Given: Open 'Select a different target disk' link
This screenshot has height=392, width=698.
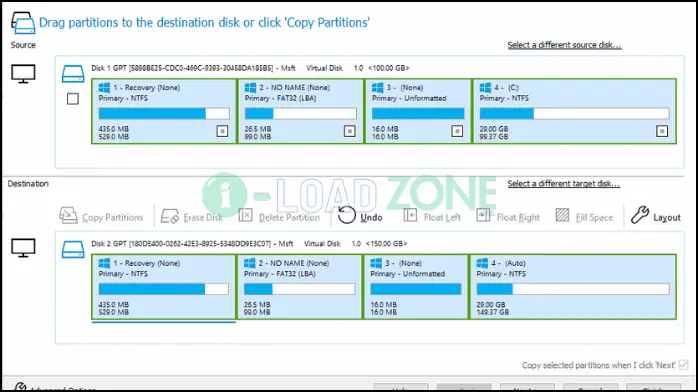Looking at the screenshot, I should click(564, 184).
